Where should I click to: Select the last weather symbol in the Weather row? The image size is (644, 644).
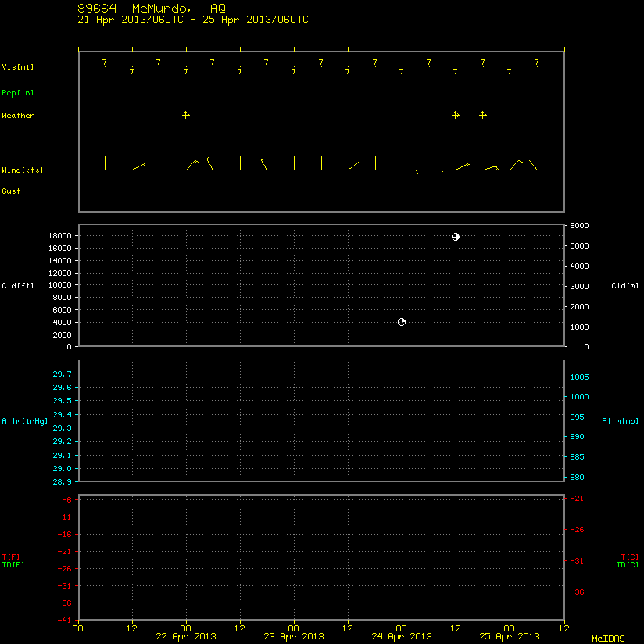(x=483, y=115)
